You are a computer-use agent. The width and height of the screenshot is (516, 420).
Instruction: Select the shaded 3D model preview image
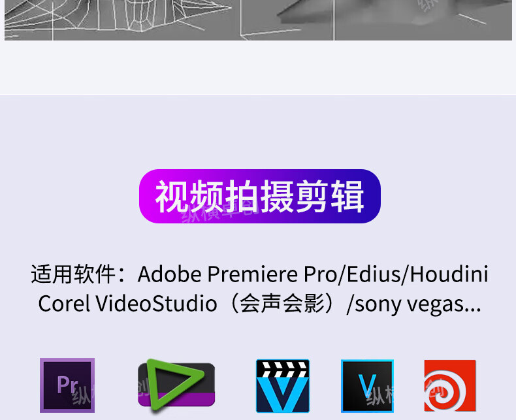click(x=376, y=20)
